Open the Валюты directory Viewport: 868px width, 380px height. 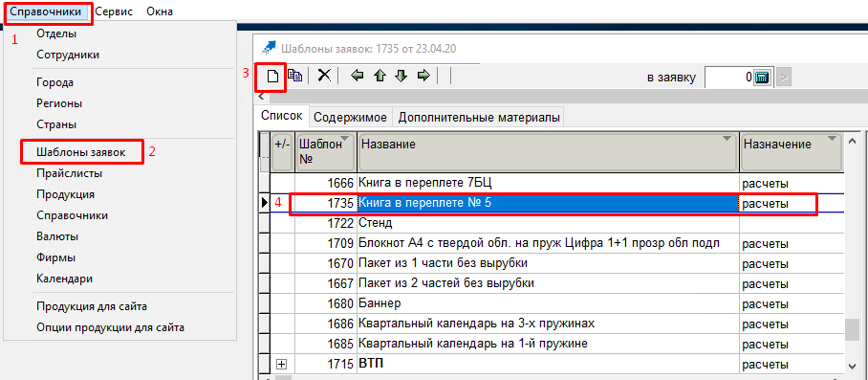[57, 236]
